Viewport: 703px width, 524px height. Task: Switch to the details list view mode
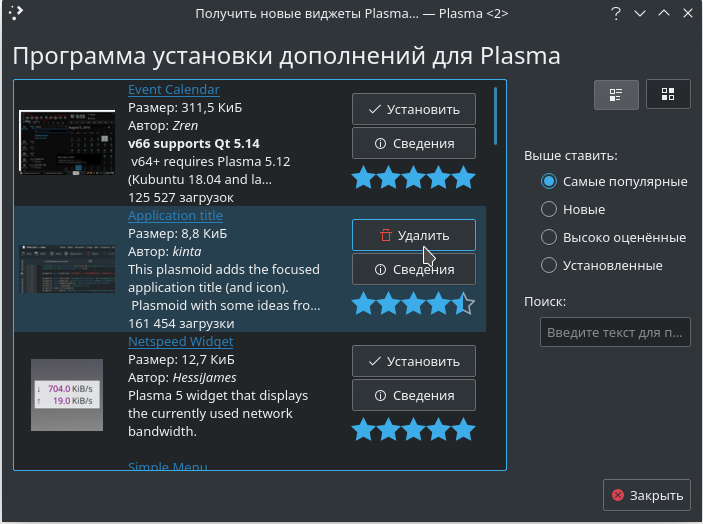(616, 95)
